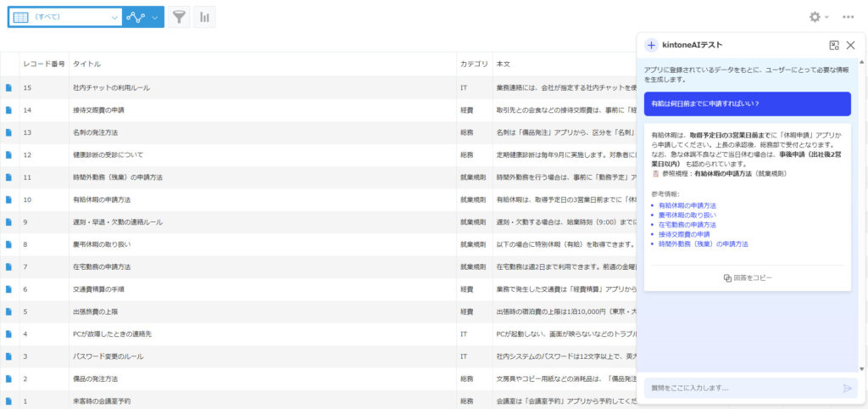Screen dimensions: 868x409
Task: Click the AI panel scrollbar down arrow
Action: pyautogui.click(x=861, y=368)
